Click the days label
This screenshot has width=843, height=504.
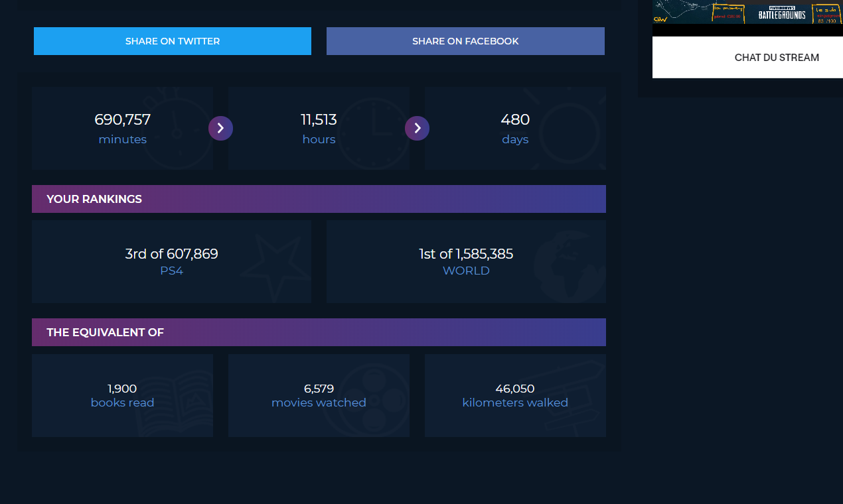point(515,139)
